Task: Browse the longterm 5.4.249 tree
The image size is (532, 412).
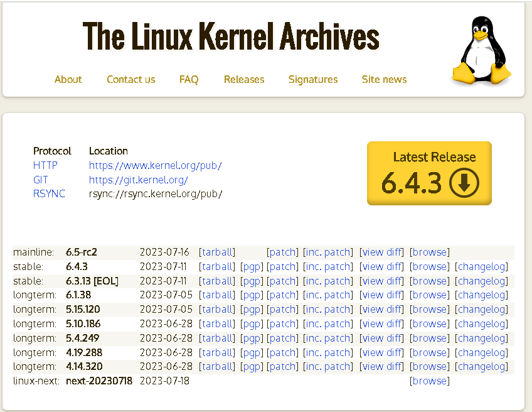Action: [x=430, y=339]
